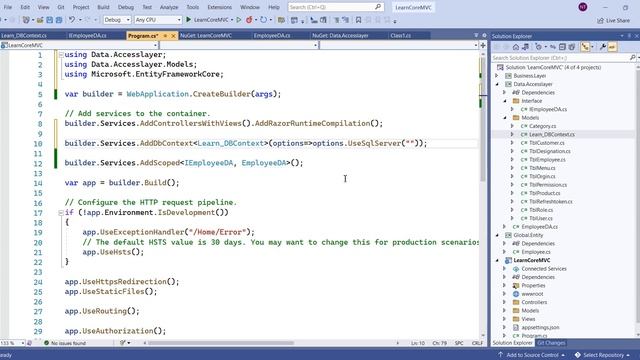This screenshot has height=360, width=640.
Task: Open the Extensions menu
Action: [x=220, y=7]
